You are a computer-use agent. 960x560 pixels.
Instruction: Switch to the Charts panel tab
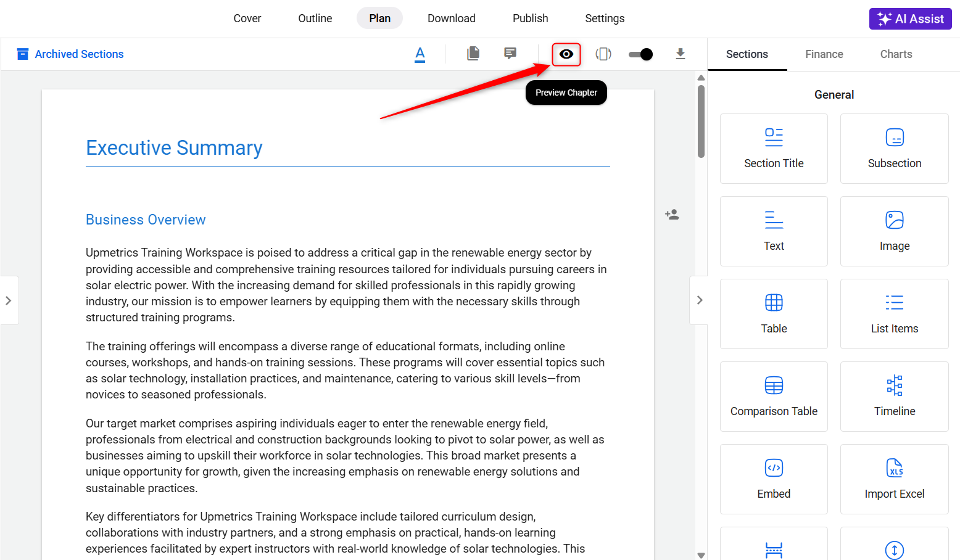pyautogui.click(x=896, y=54)
